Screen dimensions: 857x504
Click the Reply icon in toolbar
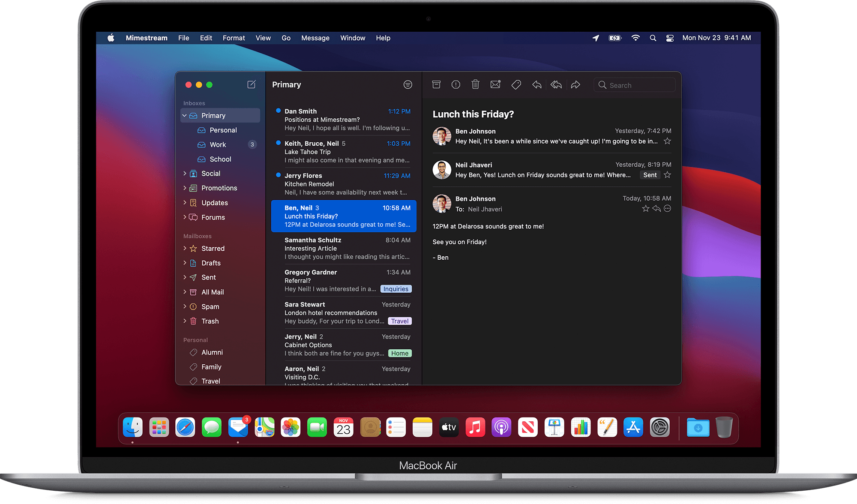pyautogui.click(x=536, y=85)
